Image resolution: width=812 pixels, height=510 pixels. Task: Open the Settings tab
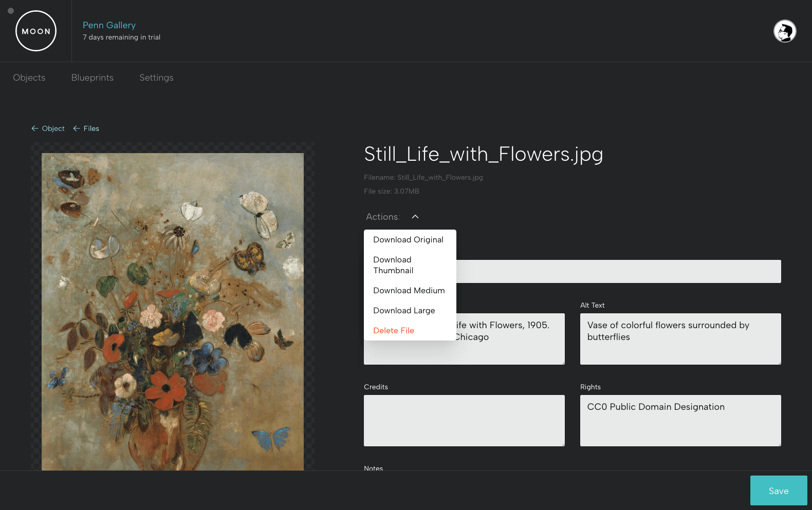156,78
